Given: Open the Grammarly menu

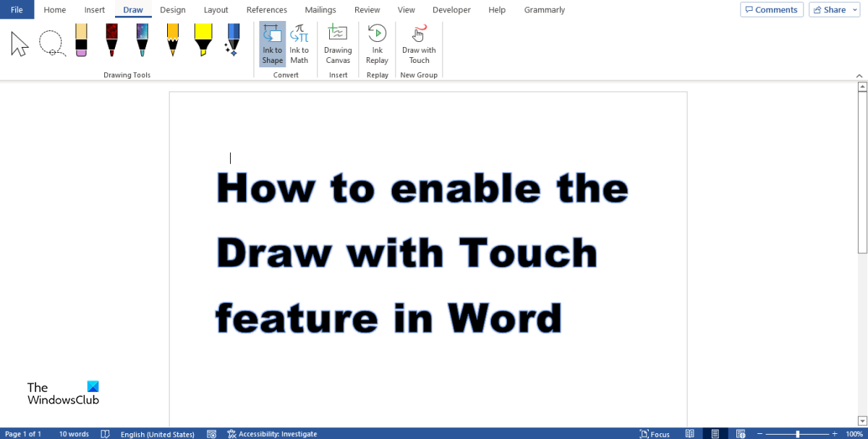Looking at the screenshot, I should click(x=544, y=9).
